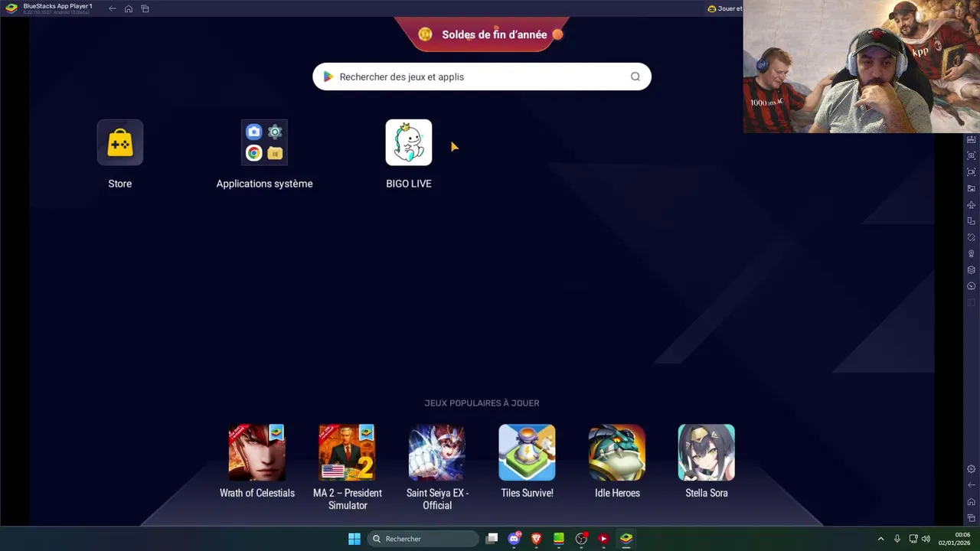Image resolution: width=980 pixels, height=551 pixels.
Task: Click the JEUX POPULAIRES À JOUER heading
Action: coord(482,403)
